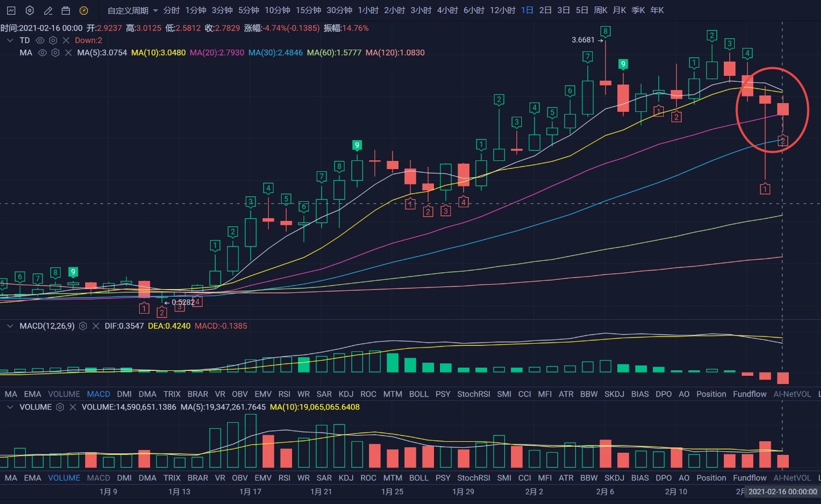Screen dimensions: 821x504
Task: Switch to 5日 timeframe
Action: pyautogui.click(x=582, y=10)
